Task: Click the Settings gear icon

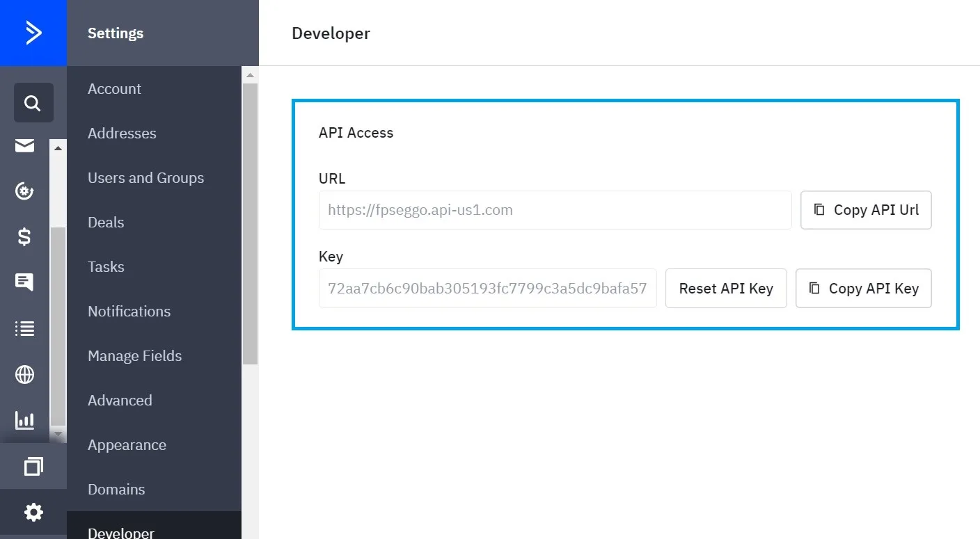Action: point(33,513)
